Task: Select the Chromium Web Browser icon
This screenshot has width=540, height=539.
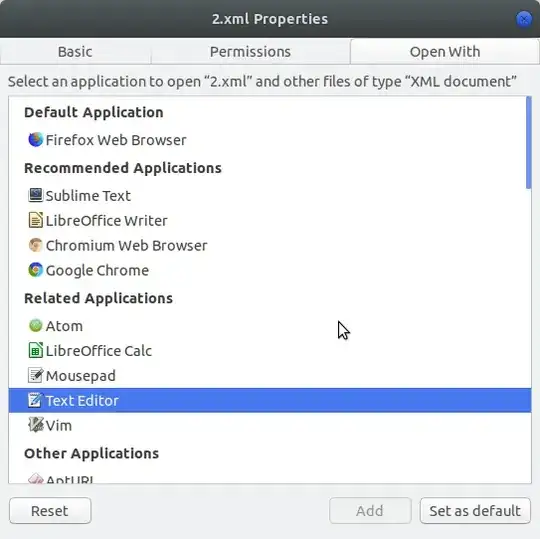Action: 35,245
